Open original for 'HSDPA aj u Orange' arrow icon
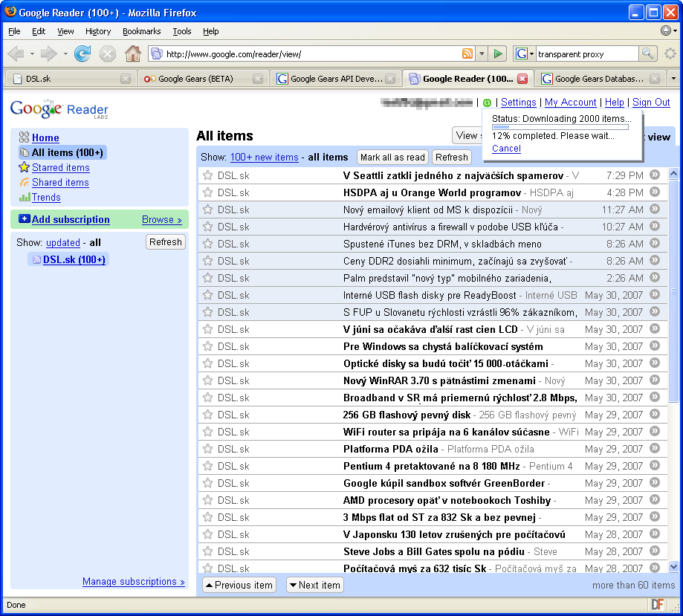The height and width of the screenshot is (616, 683). coord(654,192)
